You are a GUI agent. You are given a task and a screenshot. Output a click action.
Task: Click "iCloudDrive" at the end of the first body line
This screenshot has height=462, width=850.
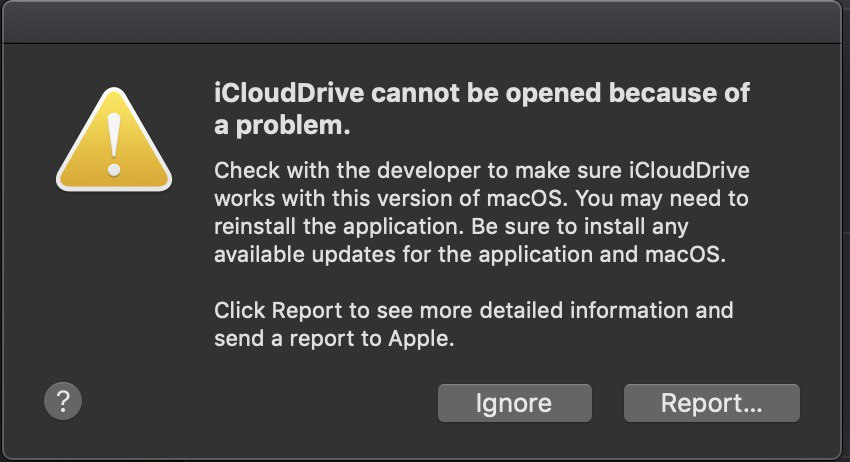(x=689, y=171)
